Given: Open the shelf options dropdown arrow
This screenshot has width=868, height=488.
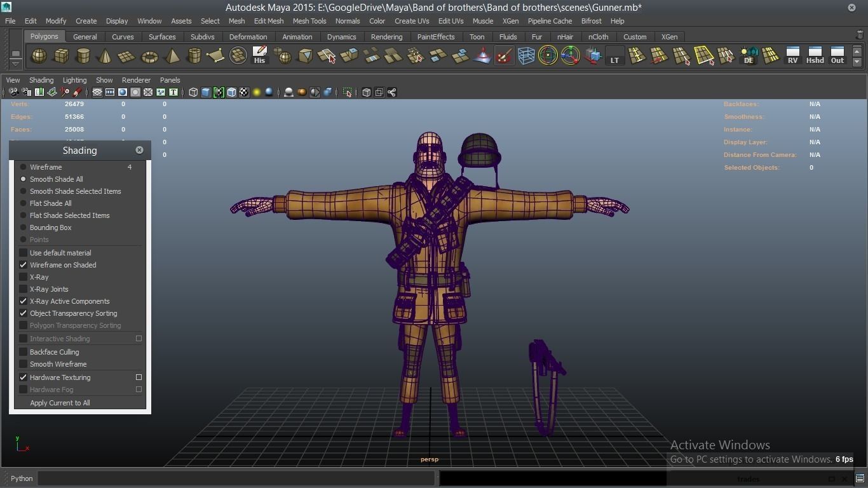Looking at the screenshot, I should click(15, 63).
